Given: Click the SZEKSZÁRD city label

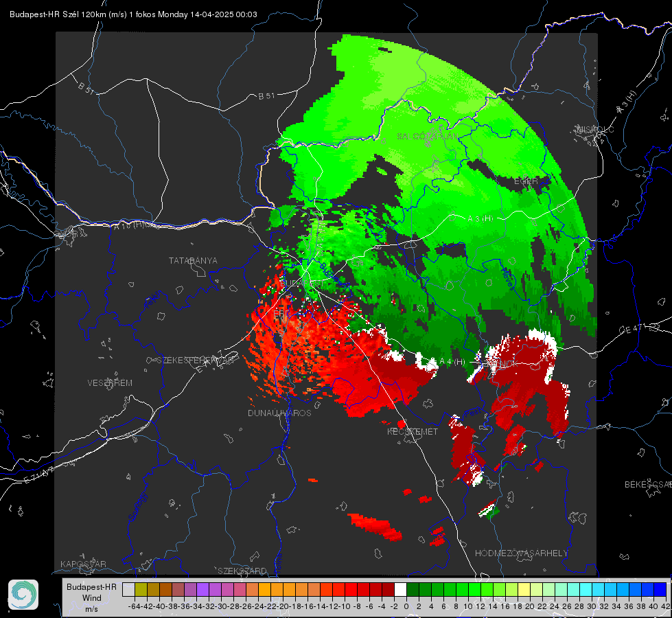Looking at the screenshot, I should (242, 571).
